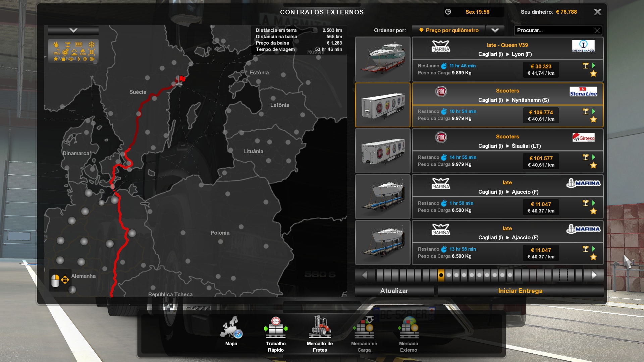Close the Contratos Externos window
644x362 pixels.
(x=597, y=12)
